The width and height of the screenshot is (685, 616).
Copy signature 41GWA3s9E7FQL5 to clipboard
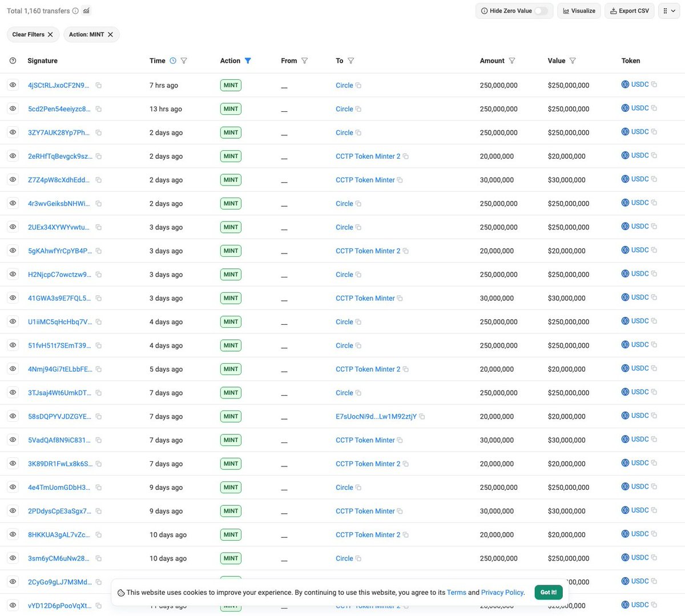pyautogui.click(x=99, y=299)
